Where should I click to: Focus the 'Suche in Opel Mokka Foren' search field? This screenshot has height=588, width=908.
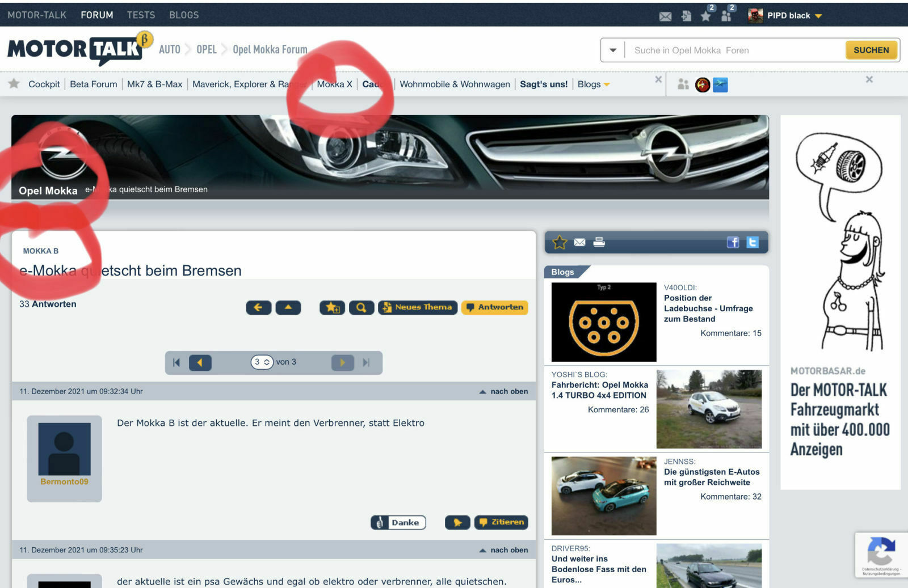point(734,50)
